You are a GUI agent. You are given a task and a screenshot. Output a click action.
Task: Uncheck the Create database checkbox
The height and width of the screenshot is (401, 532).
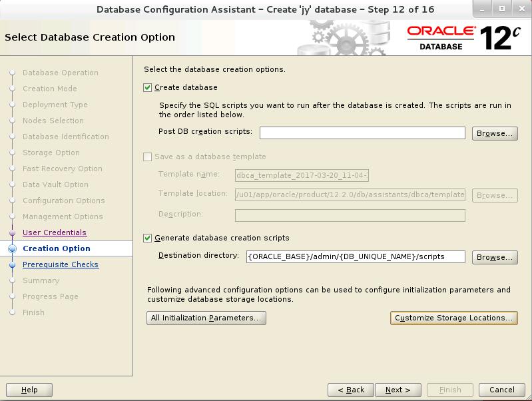[147, 88]
